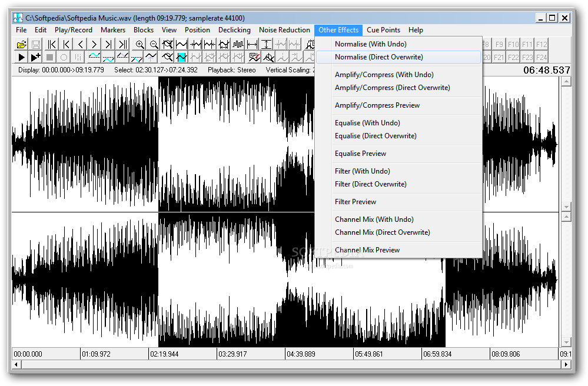Screen dimensions: 588x386
Task: Click the red-slash waveform edit icon
Action: 254,57
